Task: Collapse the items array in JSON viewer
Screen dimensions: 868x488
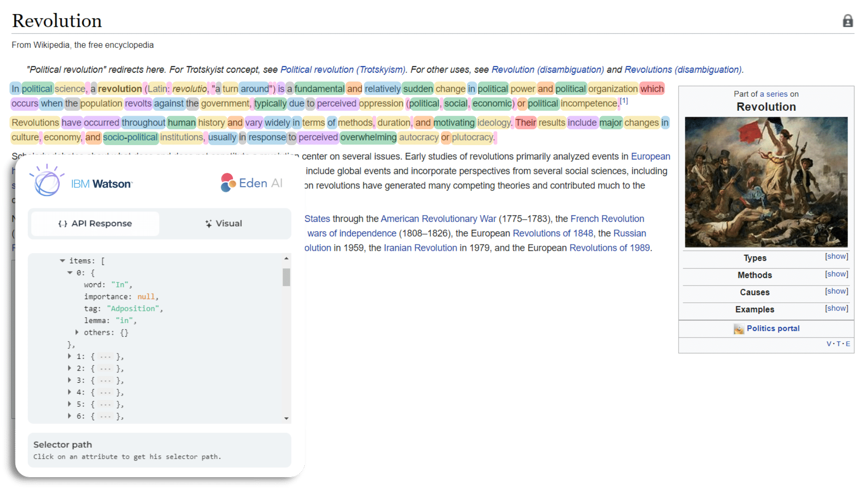Action: coord(62,260)
